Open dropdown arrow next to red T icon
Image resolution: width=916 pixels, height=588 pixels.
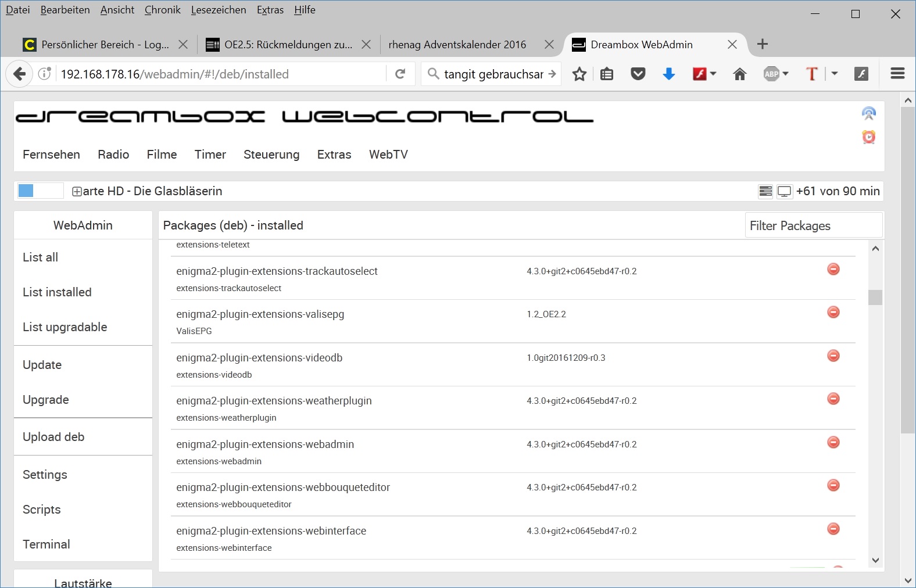click(x=835, y=74)
